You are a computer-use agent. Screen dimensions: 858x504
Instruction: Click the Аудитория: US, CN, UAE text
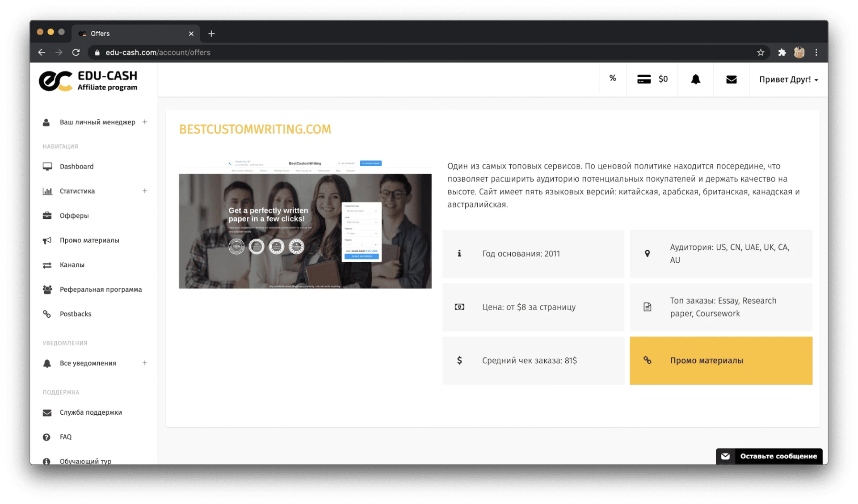coord(730,253)
